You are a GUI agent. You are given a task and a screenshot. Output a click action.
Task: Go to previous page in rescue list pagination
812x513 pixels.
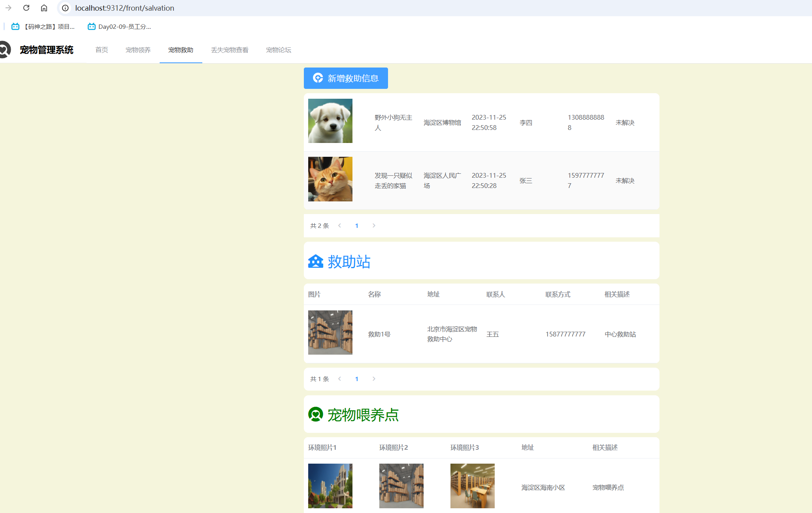coord(339,225)
